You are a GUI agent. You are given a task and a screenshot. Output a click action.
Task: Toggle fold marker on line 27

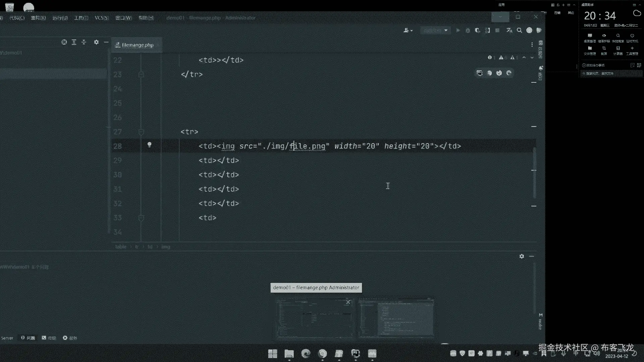141,132
